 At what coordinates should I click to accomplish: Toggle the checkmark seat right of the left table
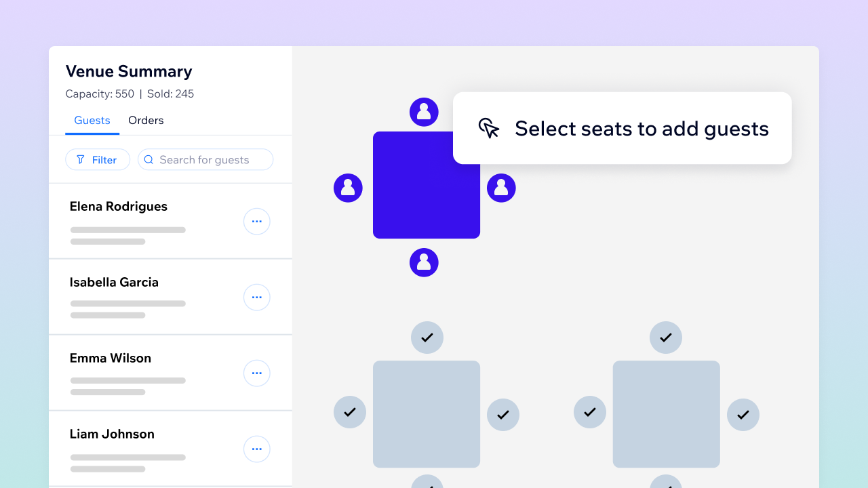(x=503, y=414)
